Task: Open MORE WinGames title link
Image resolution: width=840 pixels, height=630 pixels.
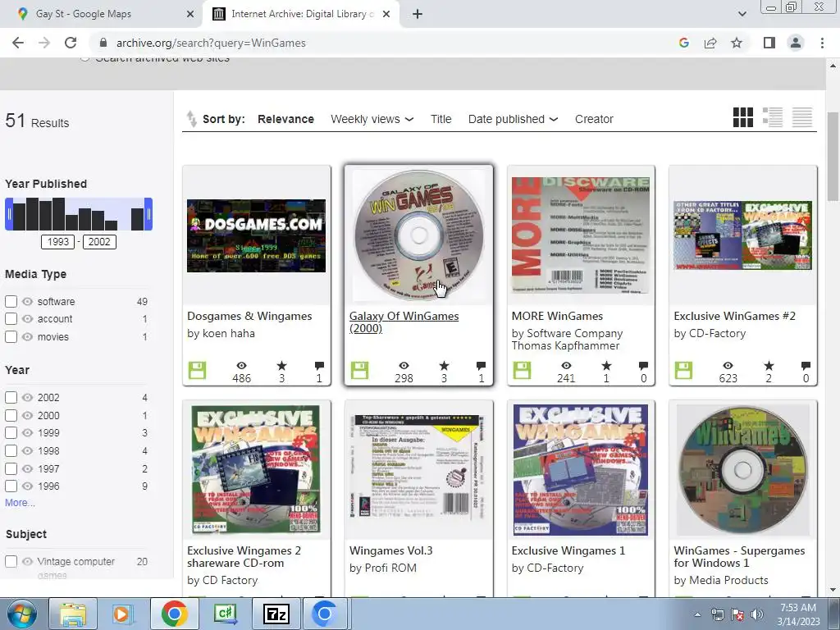Action: (557, 316)
